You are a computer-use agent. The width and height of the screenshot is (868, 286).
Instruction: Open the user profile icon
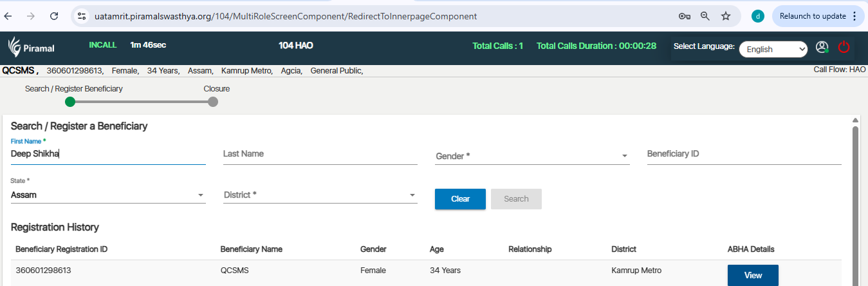click(822, 47)
